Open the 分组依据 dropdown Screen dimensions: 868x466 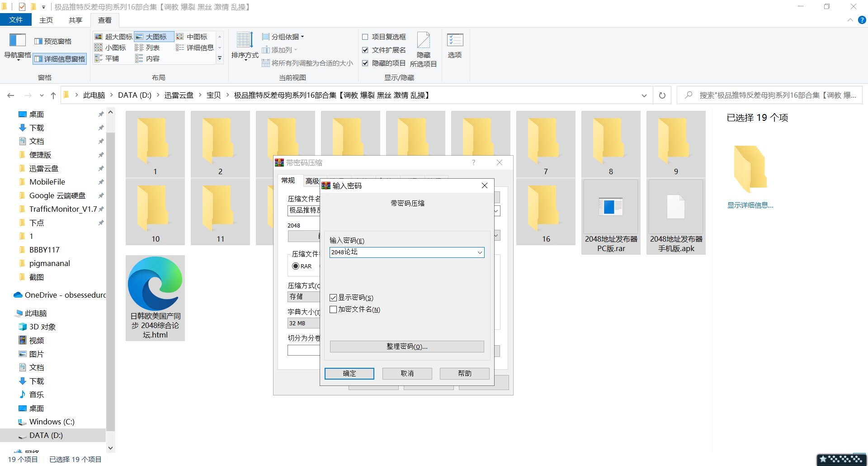(x=284, y=37)
